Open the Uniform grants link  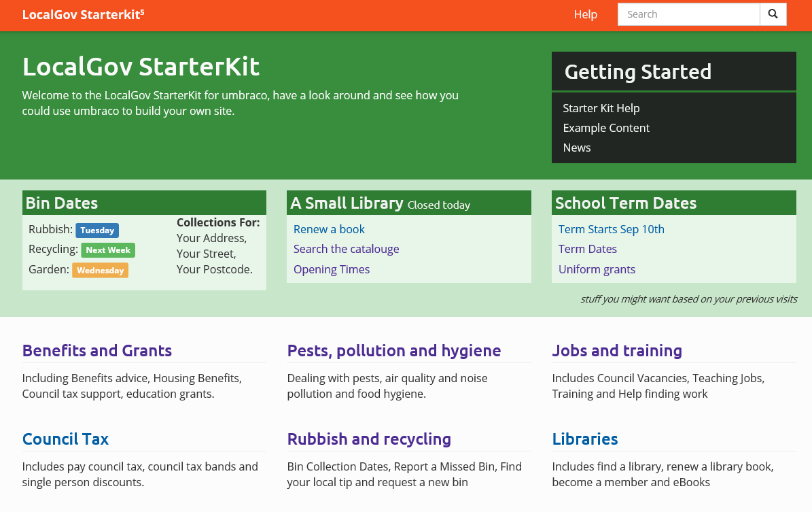[x=597, y=269]
